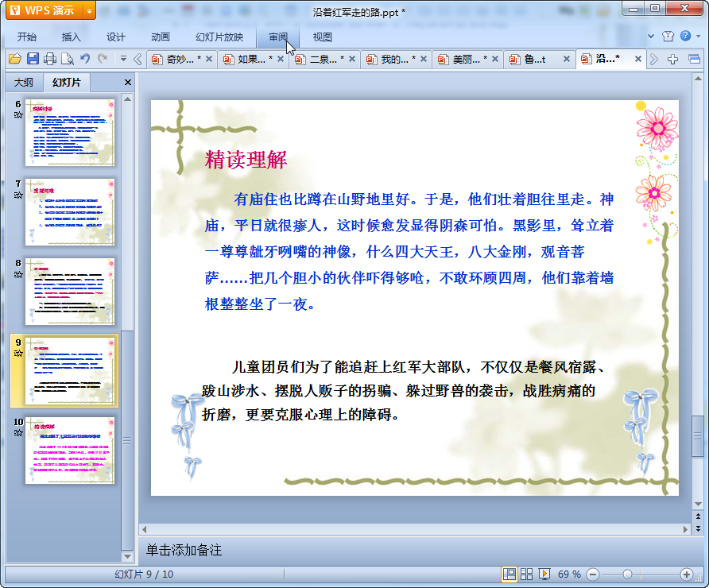Switch to slide sorter view in the status bar
709x588 pixels.
click(526, 574)
